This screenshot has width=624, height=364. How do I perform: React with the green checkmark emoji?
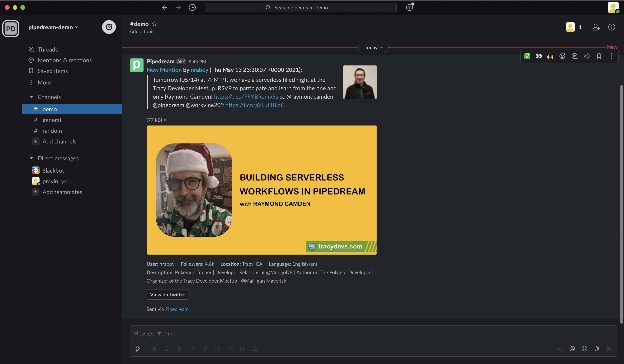click(527, 56)
